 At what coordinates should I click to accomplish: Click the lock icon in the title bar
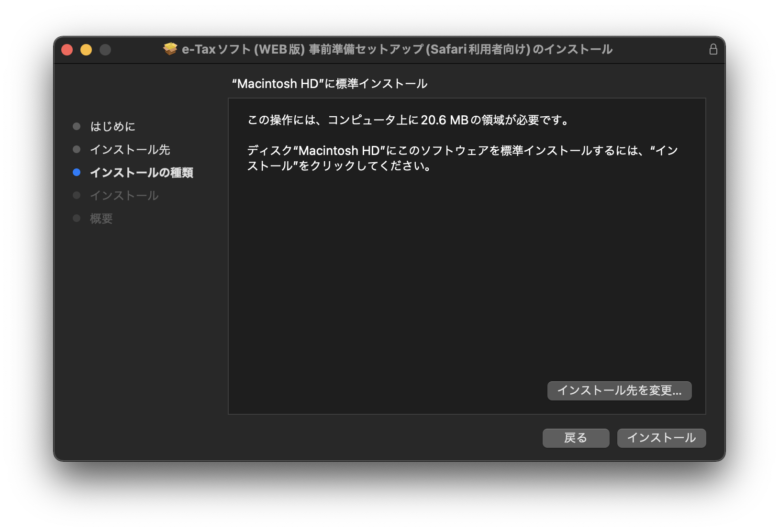(x=713, y=49)
